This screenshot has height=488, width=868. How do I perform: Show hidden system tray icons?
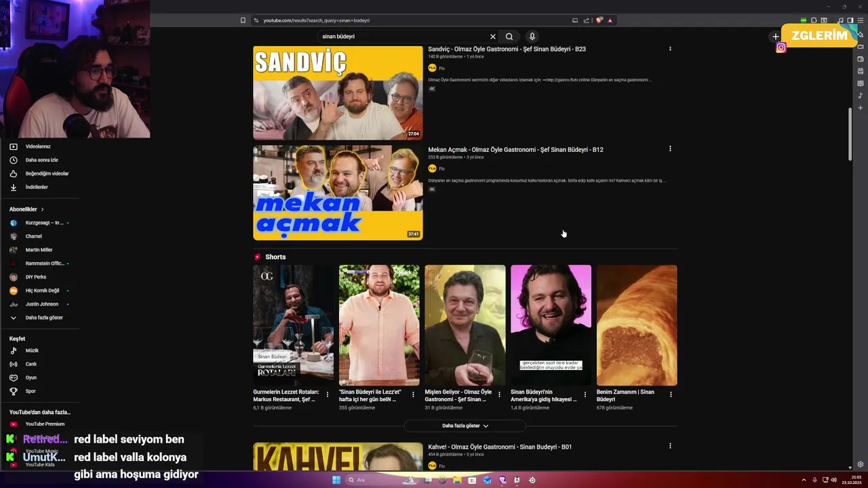tap(804, 480)
